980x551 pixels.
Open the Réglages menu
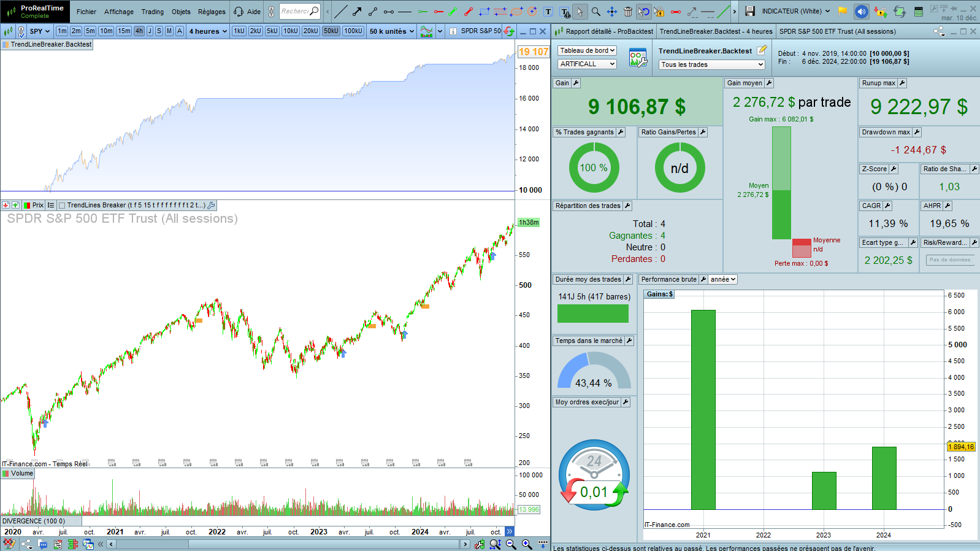212,12
